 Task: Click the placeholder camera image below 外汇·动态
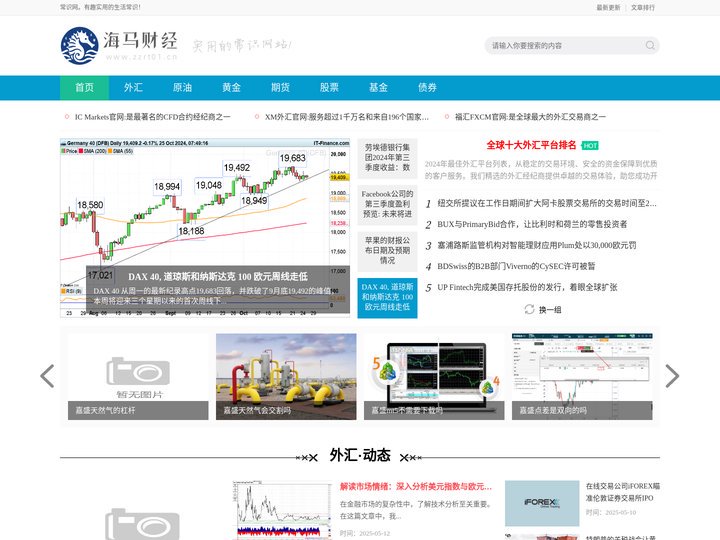142,523
